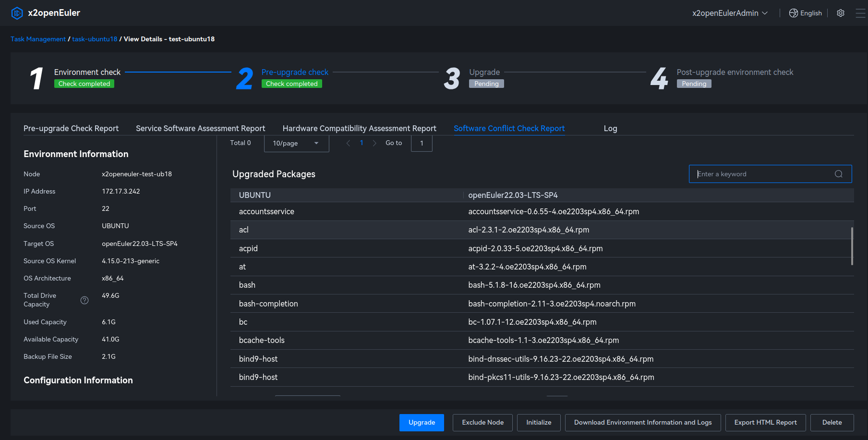Viewport: 868px width, 440px height.
Task: Select Hardware Compatibility Assessment Report tab
Action: pos(359,128)
